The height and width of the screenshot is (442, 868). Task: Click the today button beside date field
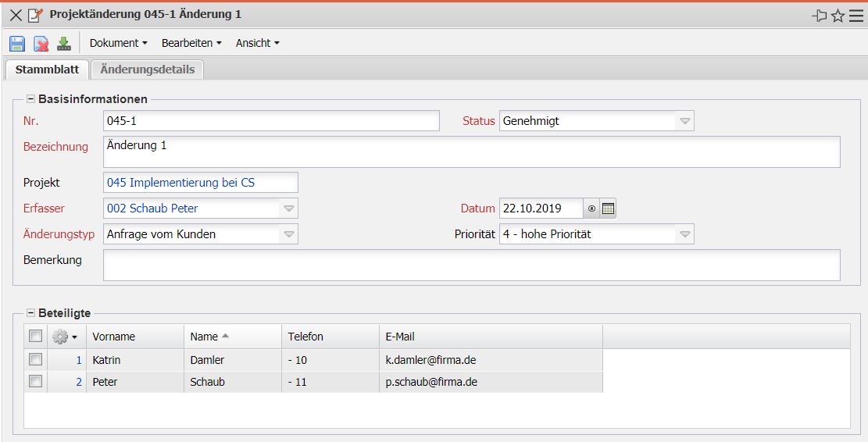pos(592,209)
